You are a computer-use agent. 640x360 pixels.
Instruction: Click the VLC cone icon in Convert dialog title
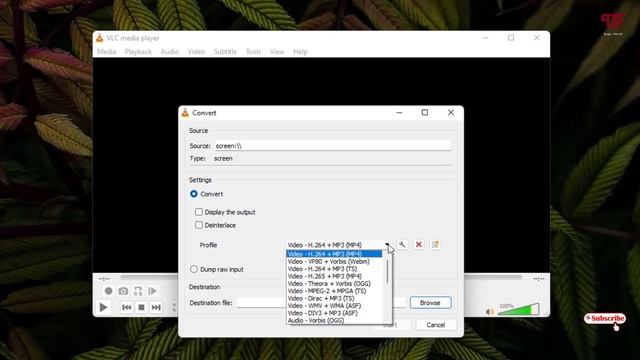(x=185, y=113)
